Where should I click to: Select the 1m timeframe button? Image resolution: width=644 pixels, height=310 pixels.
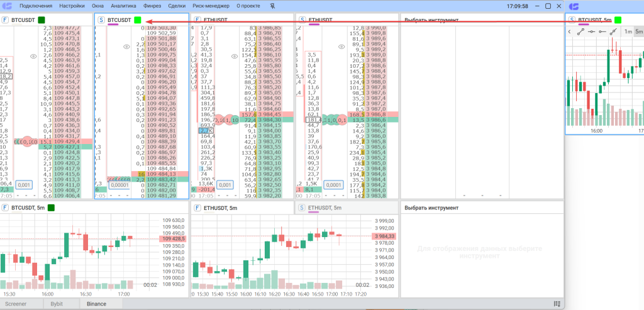(628, 31)
